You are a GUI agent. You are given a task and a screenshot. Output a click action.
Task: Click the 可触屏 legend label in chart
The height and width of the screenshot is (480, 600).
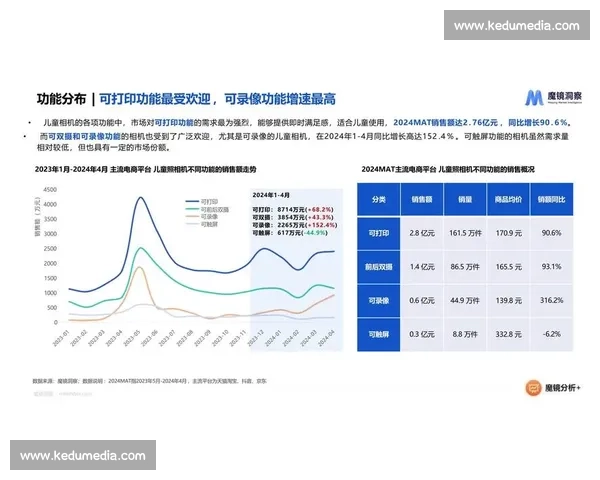(x=209, y=224)
